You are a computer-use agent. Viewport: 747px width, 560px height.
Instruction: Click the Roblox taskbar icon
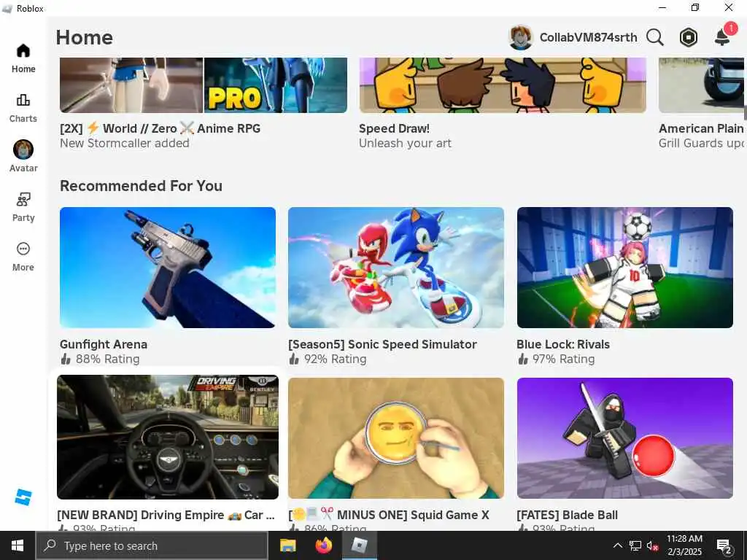click(360, 545)
